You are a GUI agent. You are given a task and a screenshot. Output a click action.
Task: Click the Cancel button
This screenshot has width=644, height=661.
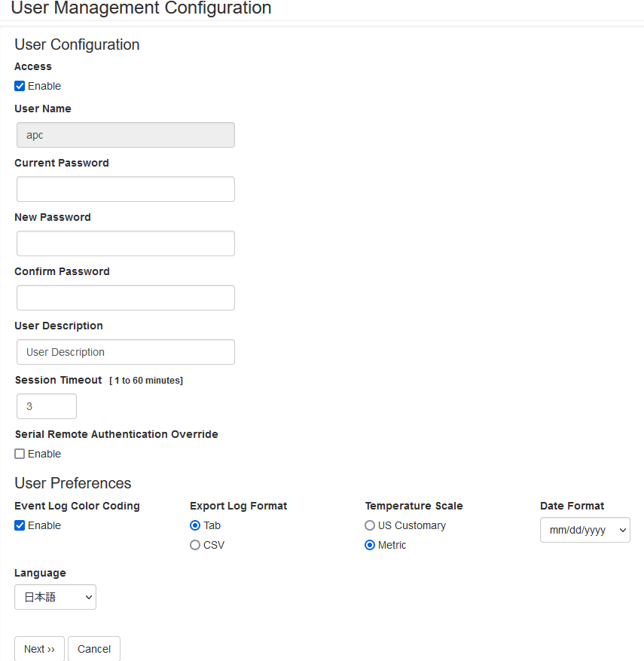click(94, 649)
